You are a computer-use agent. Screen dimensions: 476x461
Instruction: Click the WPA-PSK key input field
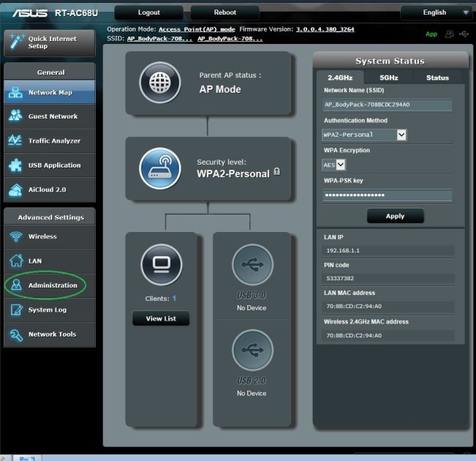(388, 195)
